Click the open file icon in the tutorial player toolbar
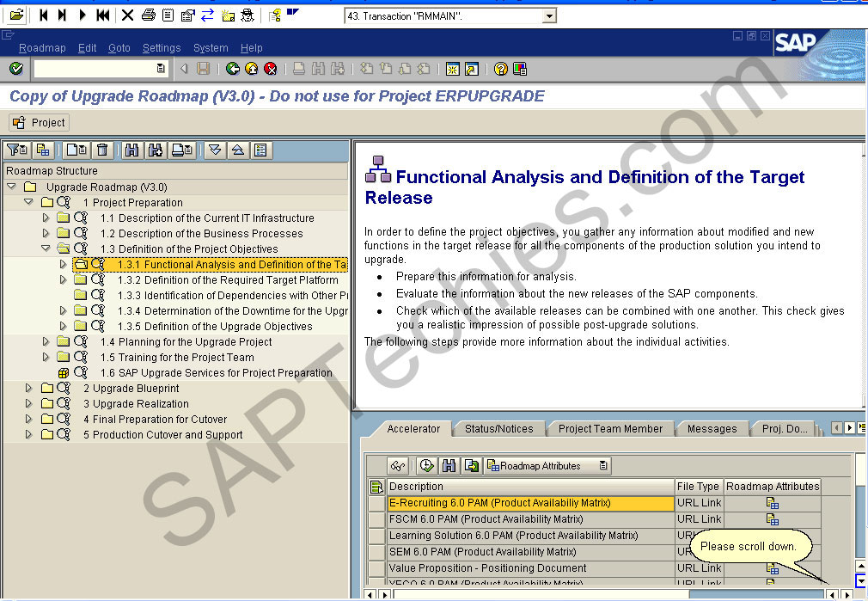Image resolution: width=868 pixels, height=601 pixels. click(x=17, y=15)
